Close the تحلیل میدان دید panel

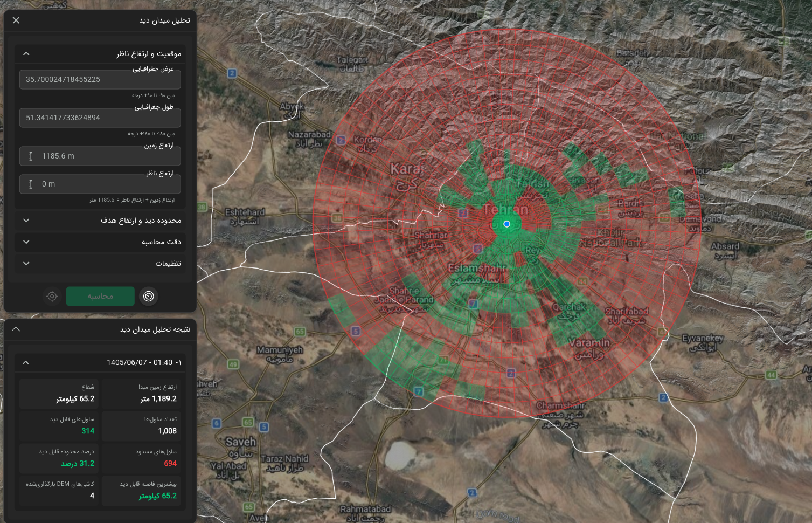[16, 20]
